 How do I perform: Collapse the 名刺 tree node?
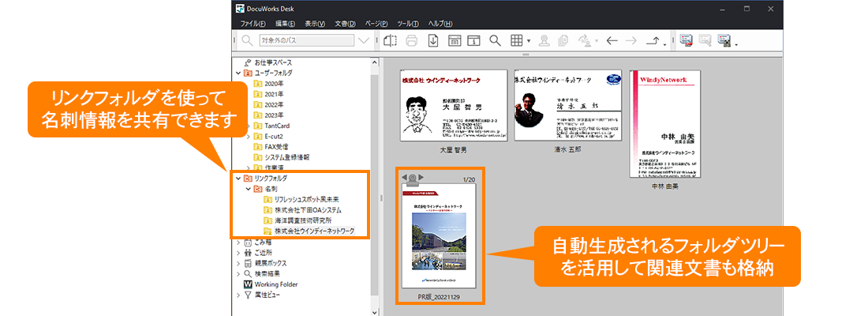click(x=248, y=189)
